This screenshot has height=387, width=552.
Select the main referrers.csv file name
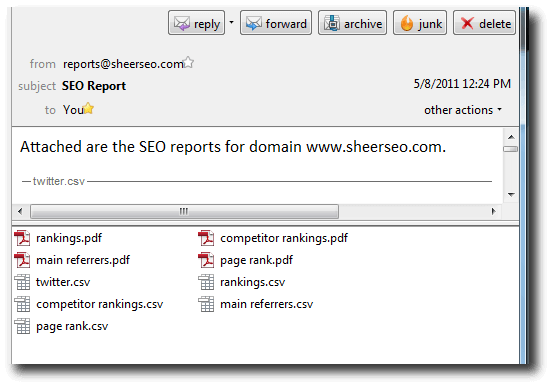(x=266, y=304)
